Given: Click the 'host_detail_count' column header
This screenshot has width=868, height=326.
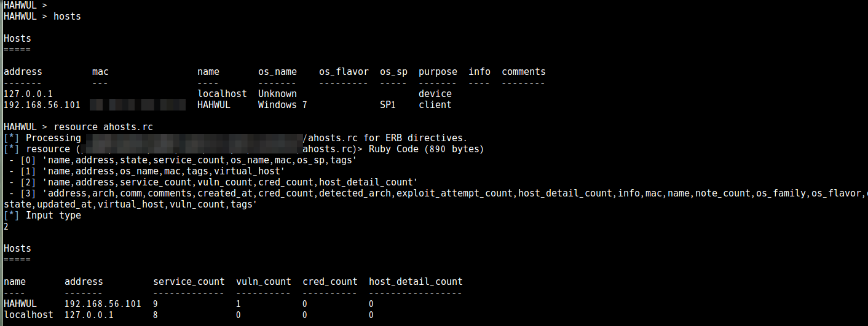Looking at the screenshot, I should click(416, 282).
